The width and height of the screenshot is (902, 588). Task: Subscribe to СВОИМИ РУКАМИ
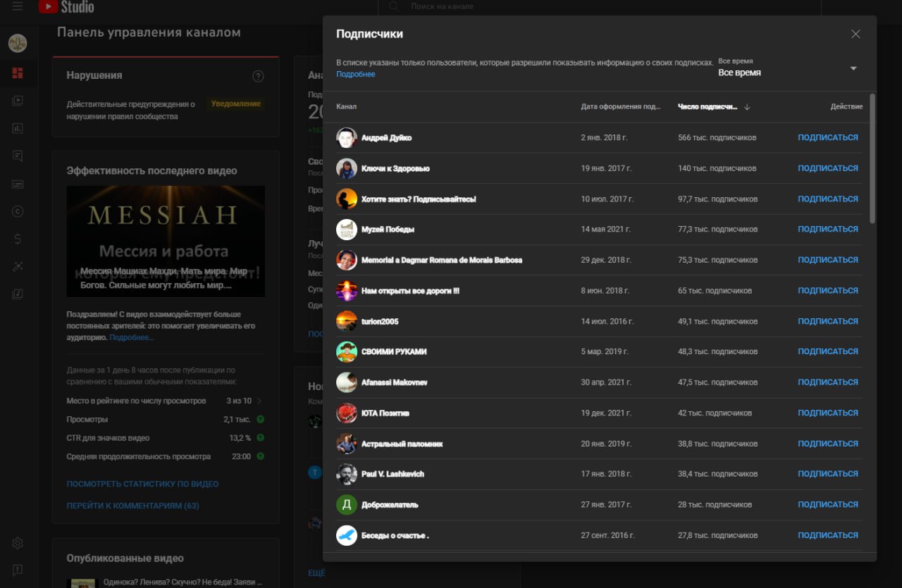click(828, 351)
